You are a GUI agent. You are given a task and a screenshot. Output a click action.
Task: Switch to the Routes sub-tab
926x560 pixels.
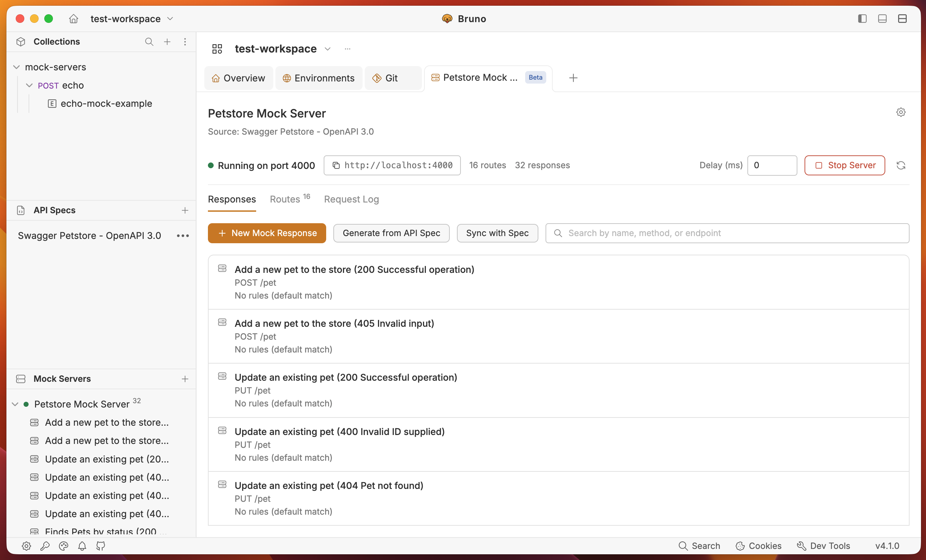point(290,199)
